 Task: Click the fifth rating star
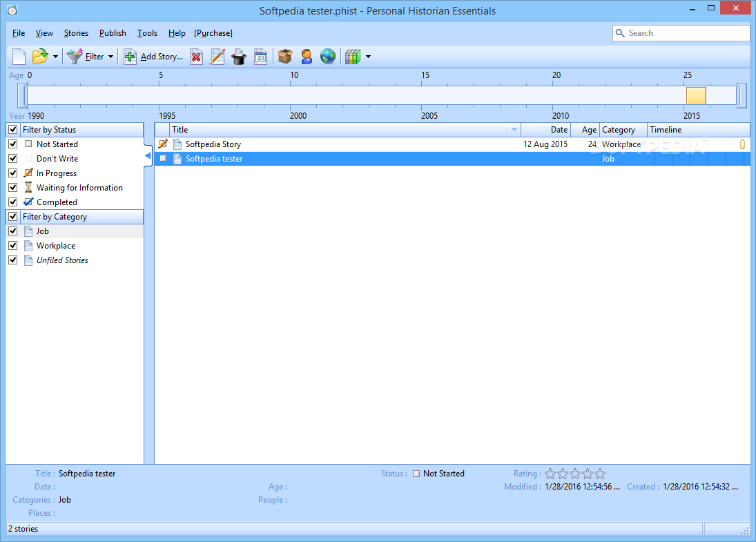pyautogui.click(x=600, y=474)
